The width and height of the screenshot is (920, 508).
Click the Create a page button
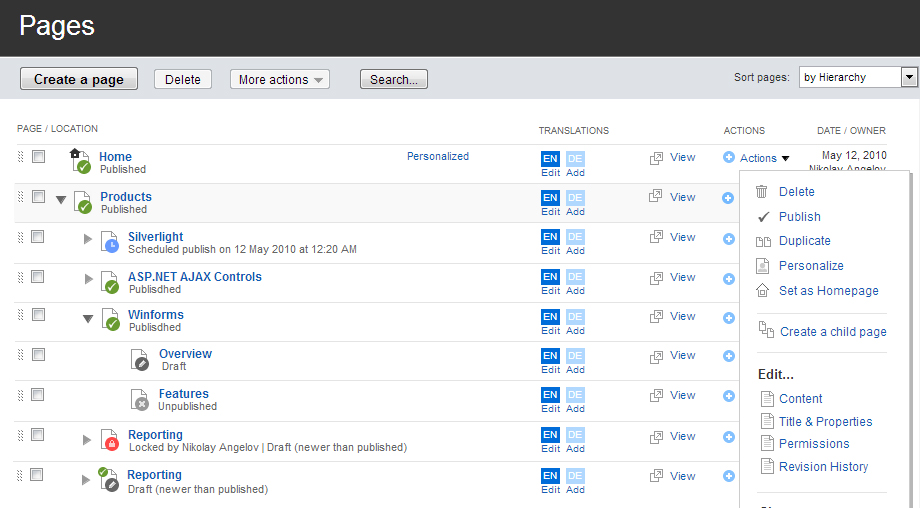click(79, 80)
